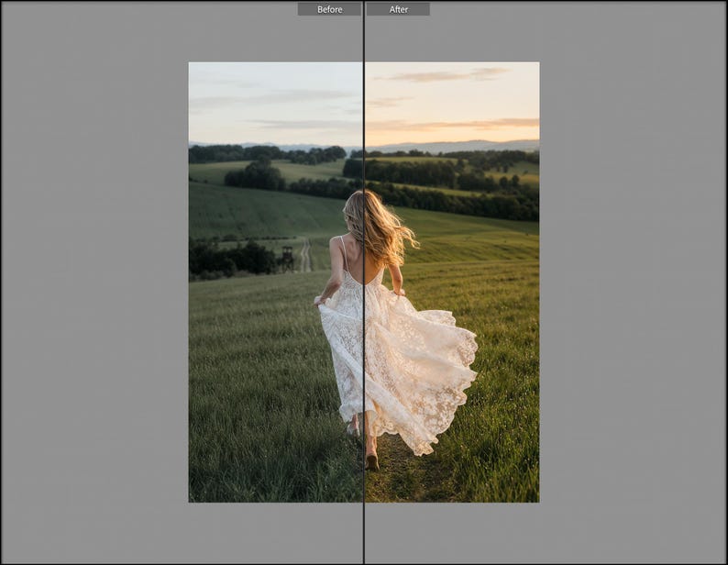Viewport: 728px width, 565px height.
Task: Click the After label
Action: pyautogui.click(x=398, y=9)
